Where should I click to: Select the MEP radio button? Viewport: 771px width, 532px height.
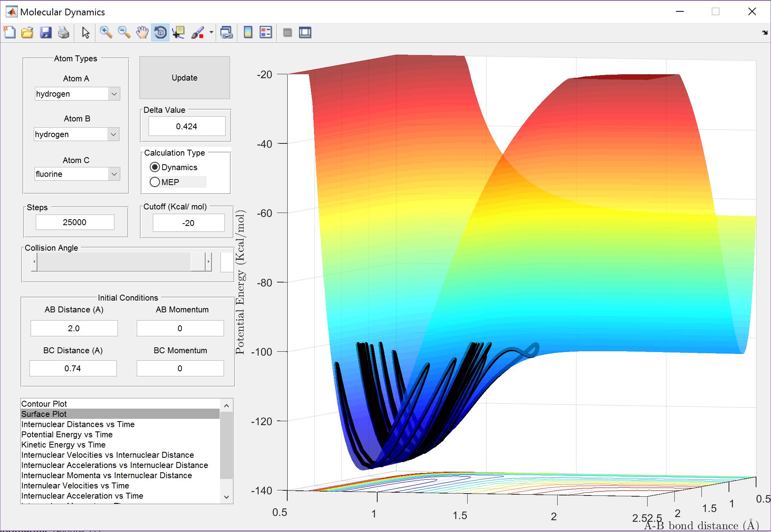pos(155,182)
